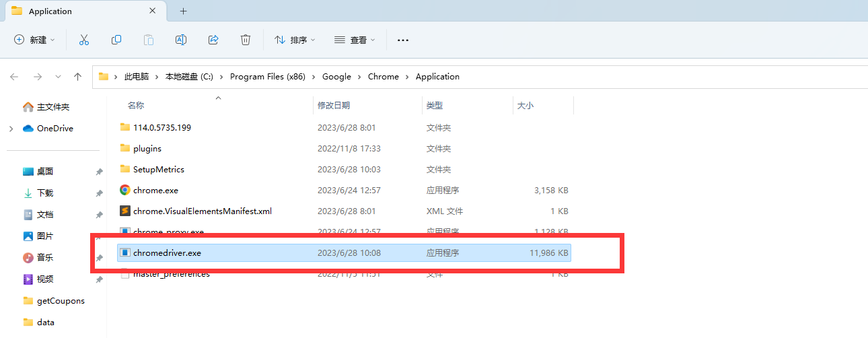The image size is (868, 338).
Task: Select chromedriver.exe file name
Action: point(167,253)
